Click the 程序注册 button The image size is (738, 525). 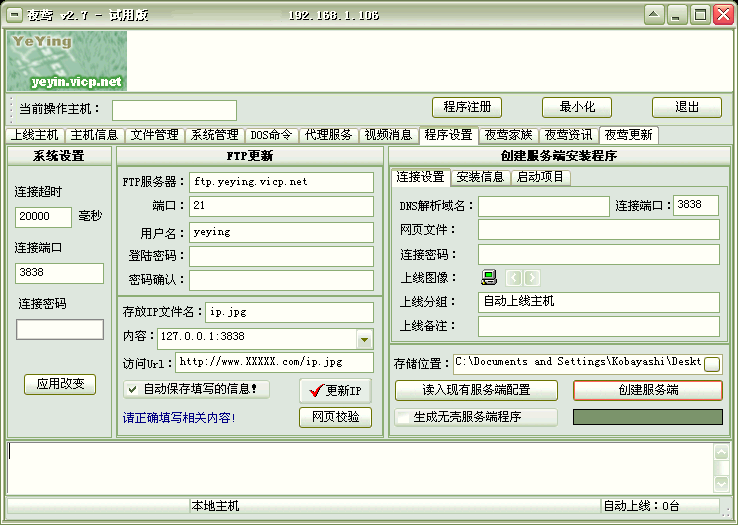click(x=466, y=107)
